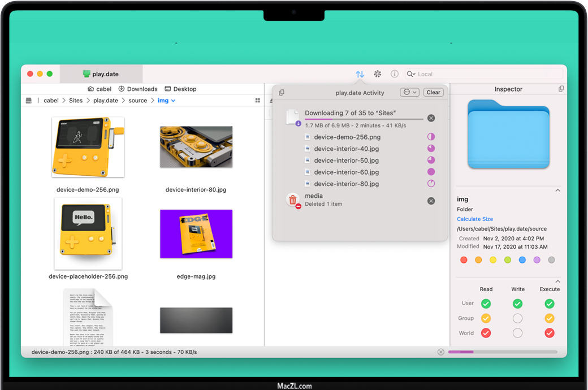Viewport: 588px width, 390px height.
Task: Click the copy icon in Activity popover
Action: [x=282, y=93]
